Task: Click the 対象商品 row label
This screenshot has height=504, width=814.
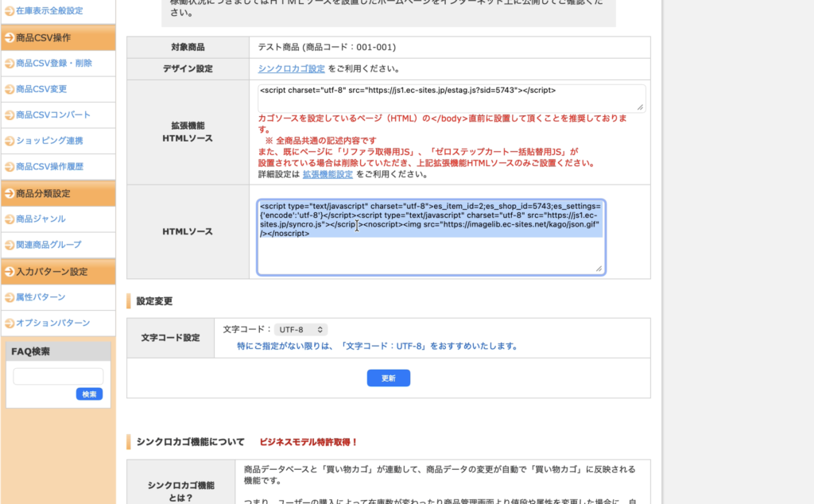Action: coord(188,47)
